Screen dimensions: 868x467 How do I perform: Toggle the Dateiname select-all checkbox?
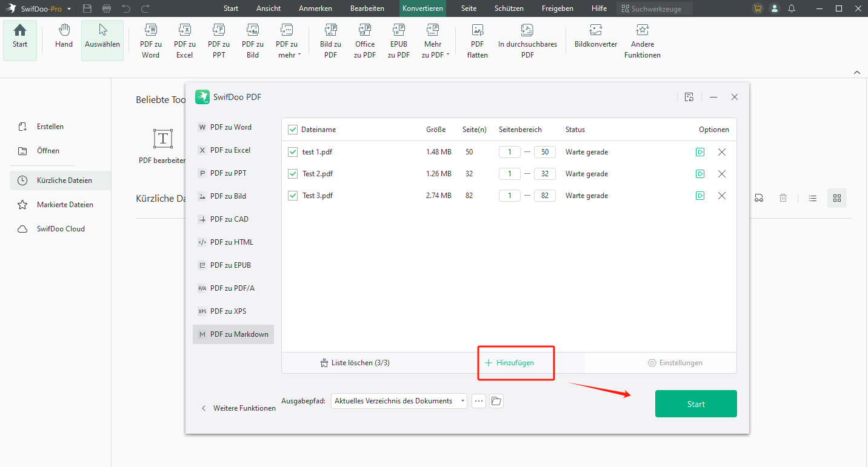[x=293, y=130]
